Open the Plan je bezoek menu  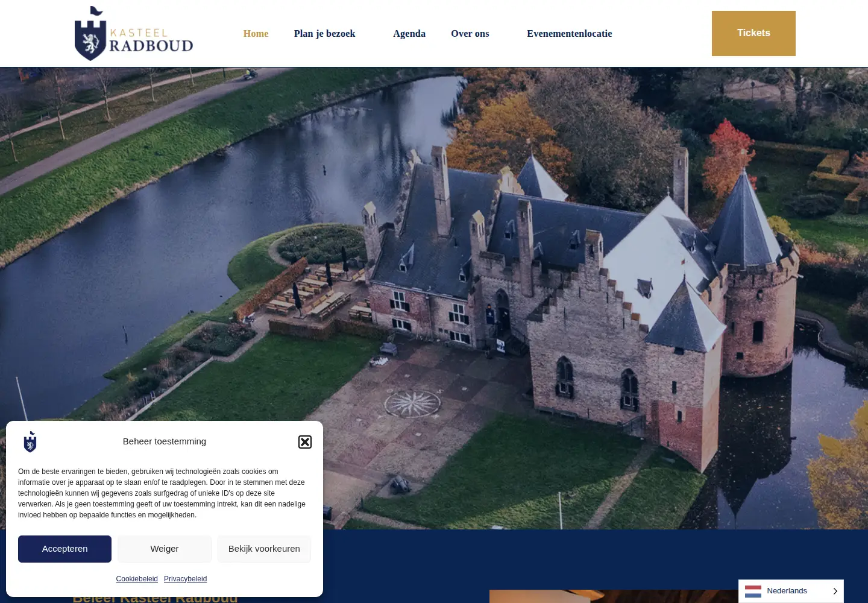324,34
